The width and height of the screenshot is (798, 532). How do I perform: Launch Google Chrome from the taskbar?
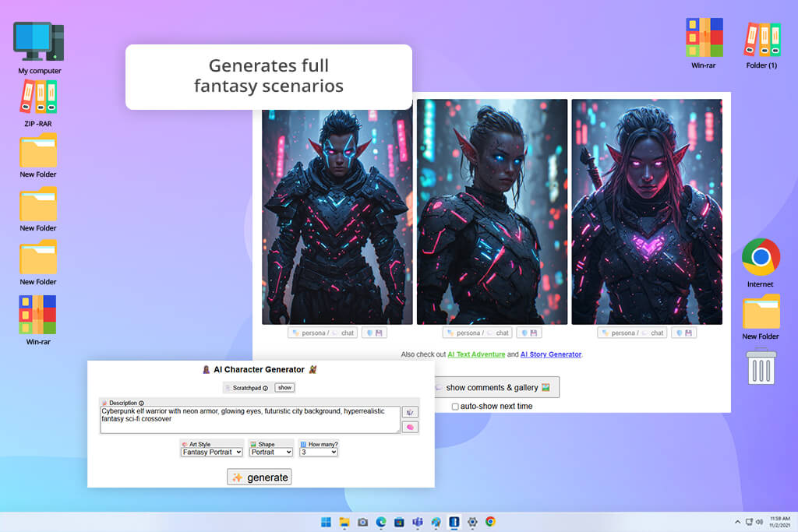490,521
